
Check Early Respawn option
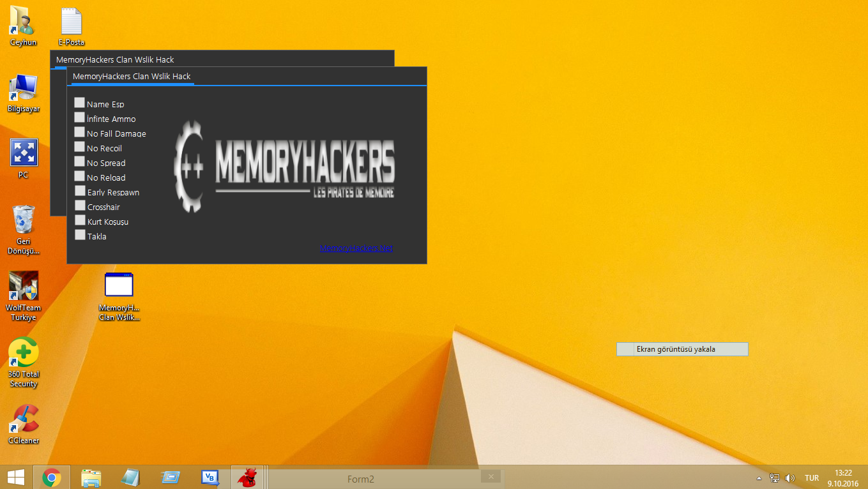[x=79, y=191]
